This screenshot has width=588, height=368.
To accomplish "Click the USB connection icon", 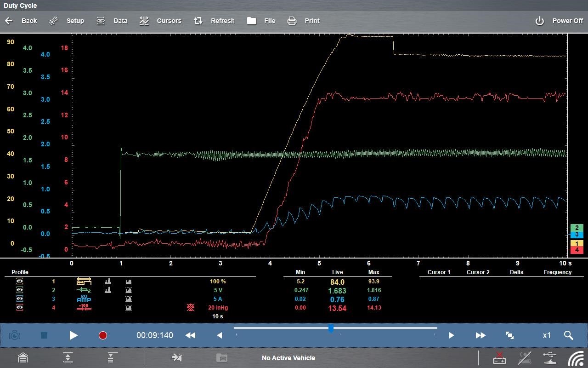I will pos(549,357).
